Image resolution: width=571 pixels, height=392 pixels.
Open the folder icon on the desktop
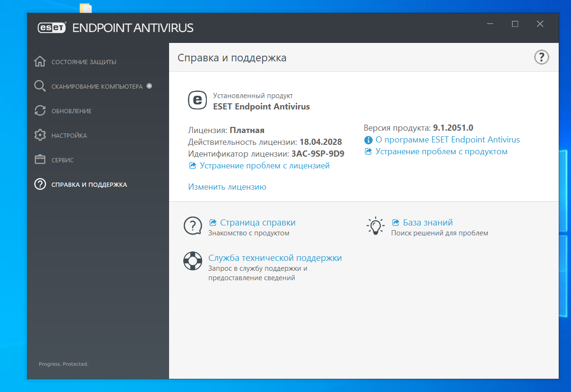(x=85, y=8)
